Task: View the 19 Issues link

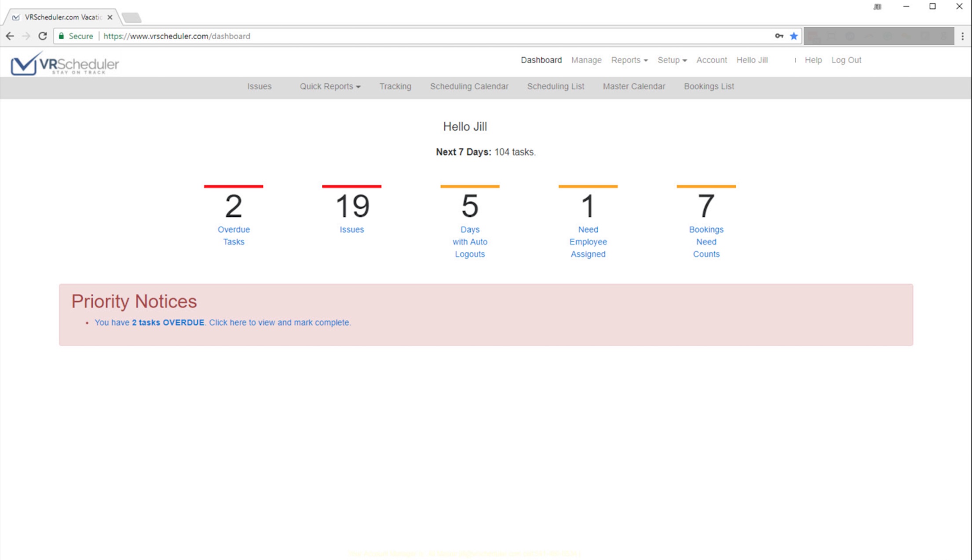Action: pyautogui.click(x=351, y=229)
